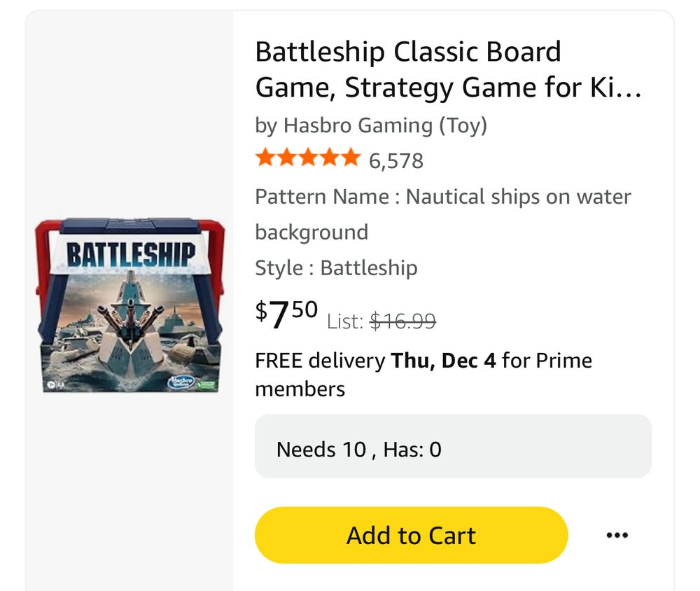Click the by Hasbro Gaming (Toy) byline
This screenshot has width=700, height=591.
pos(371,125)
